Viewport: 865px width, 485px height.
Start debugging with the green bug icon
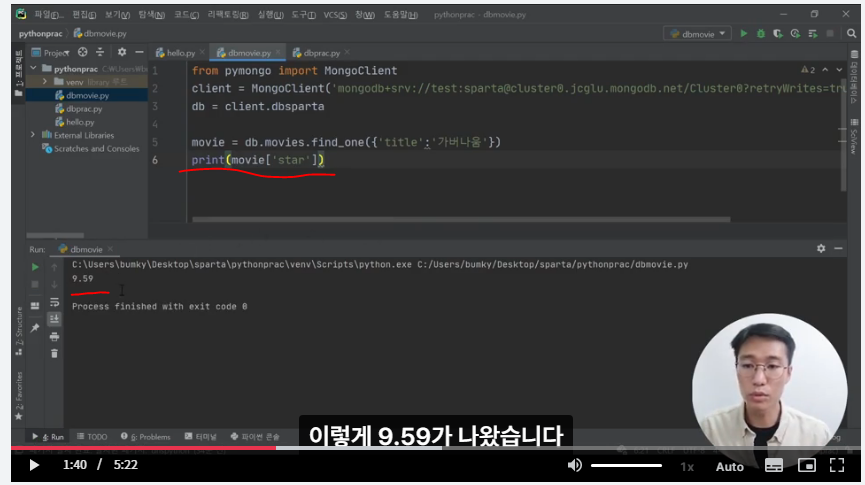point(761,34)
